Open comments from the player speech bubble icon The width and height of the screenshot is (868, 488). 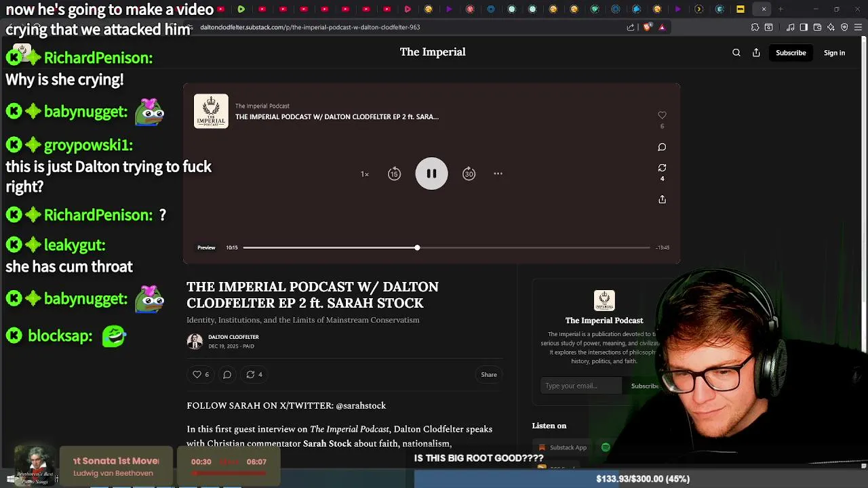click(x=662, y=147)
